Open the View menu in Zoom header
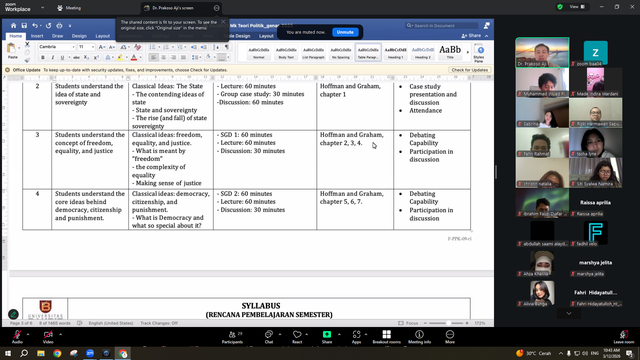Image resolution: width=640 pixels, height=360 pixels. click(x=577, y=7)
